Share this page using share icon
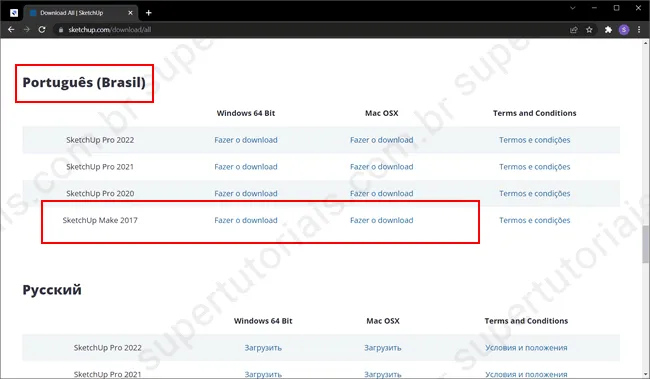 [x=574, y=30]
